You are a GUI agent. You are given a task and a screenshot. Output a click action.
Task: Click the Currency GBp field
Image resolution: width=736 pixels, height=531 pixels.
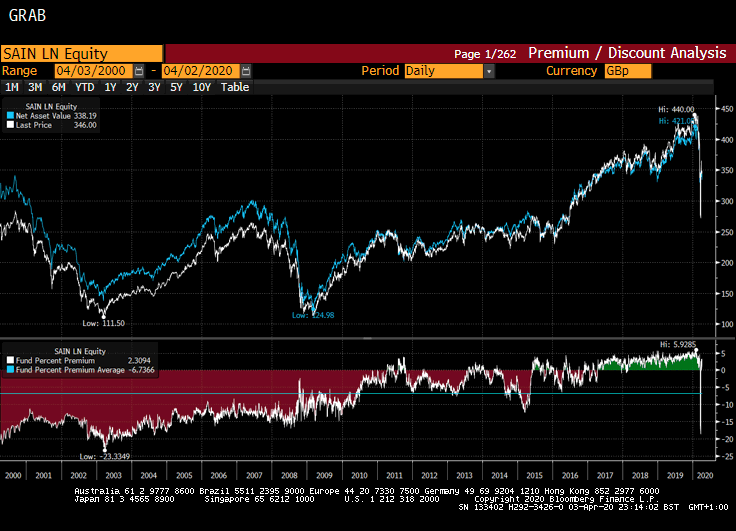coord(627,71)
